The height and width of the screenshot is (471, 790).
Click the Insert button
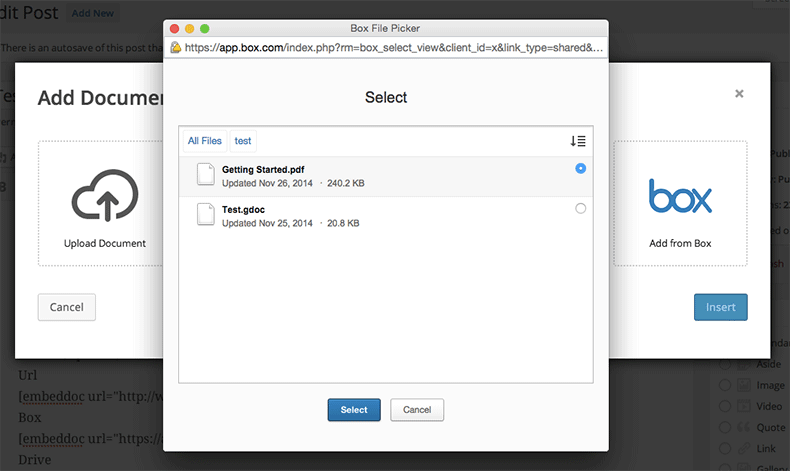tap(720, 307)
